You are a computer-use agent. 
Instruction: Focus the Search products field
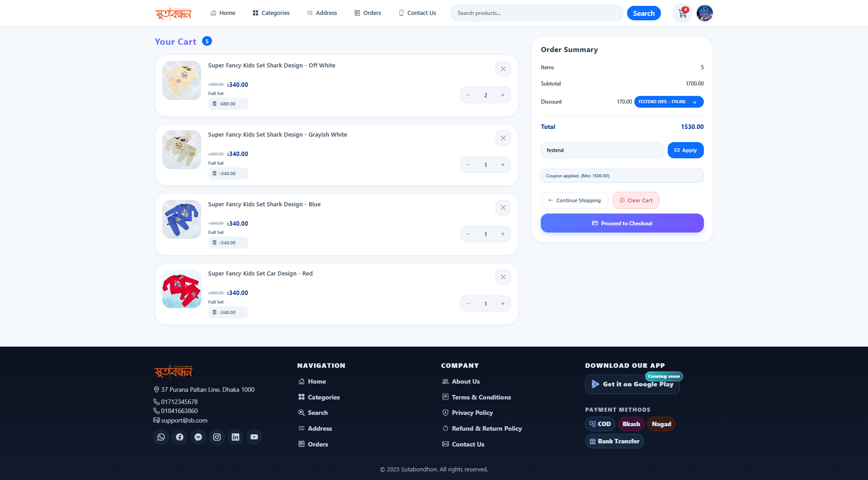[x=536, y=13]
